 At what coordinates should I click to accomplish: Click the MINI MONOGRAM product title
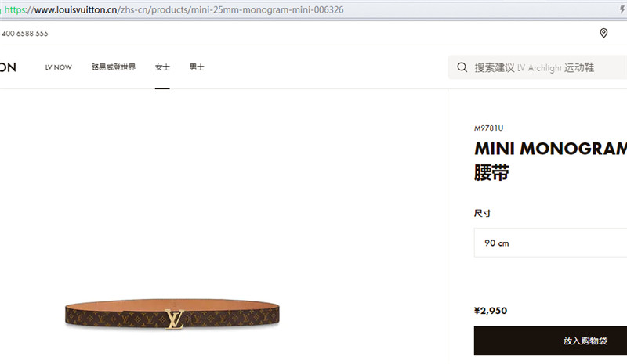(x=550, y=149)
